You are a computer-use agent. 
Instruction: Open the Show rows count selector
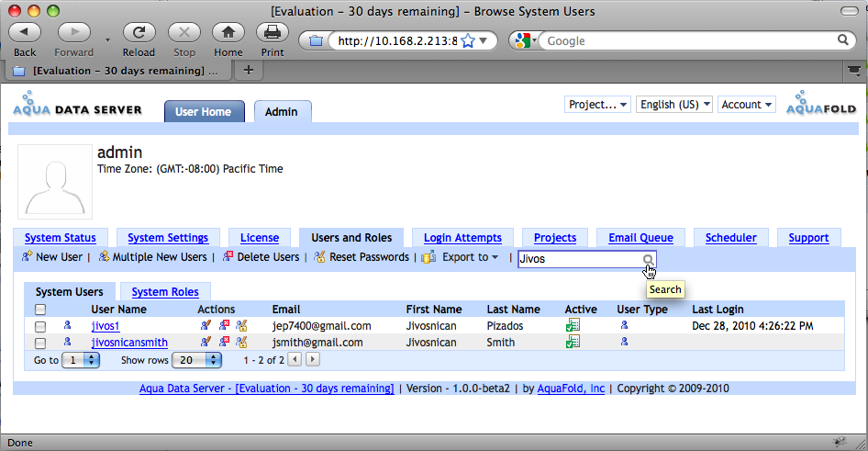(196, 360)
